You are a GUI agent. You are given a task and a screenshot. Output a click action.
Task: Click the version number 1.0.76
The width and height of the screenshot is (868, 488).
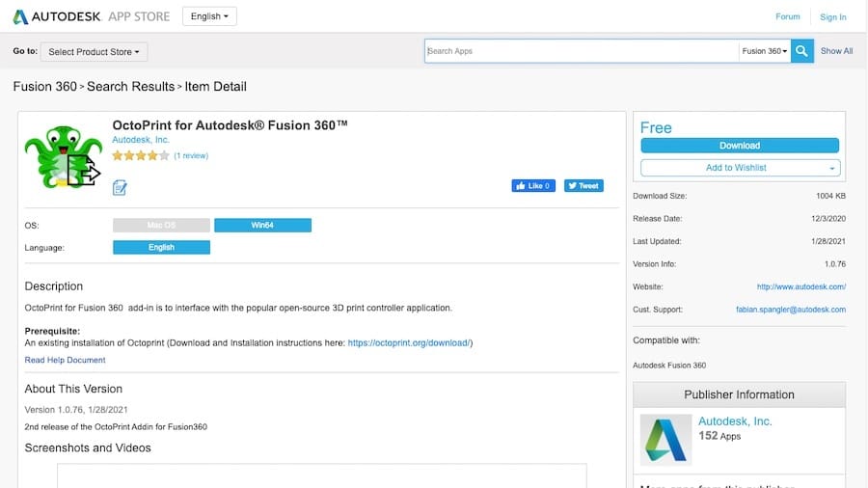(835, 264)
